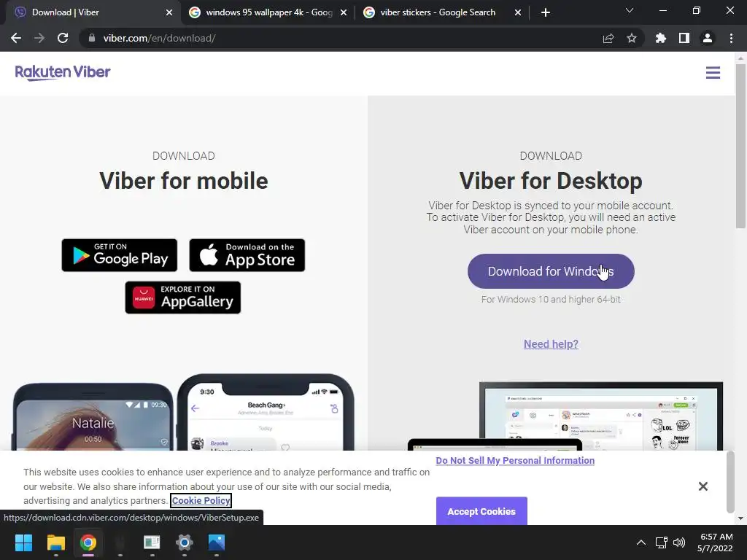This screenshot has height=560, width=747.
Task: Show hidden system tray icons
Action: tap(641, 542)
